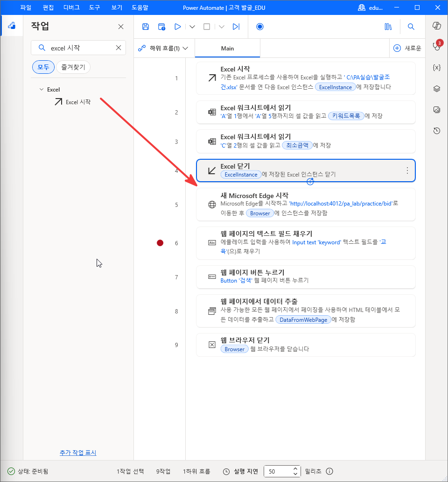
Task: Open the Assets library icon
Action: (x=388, y=27)
